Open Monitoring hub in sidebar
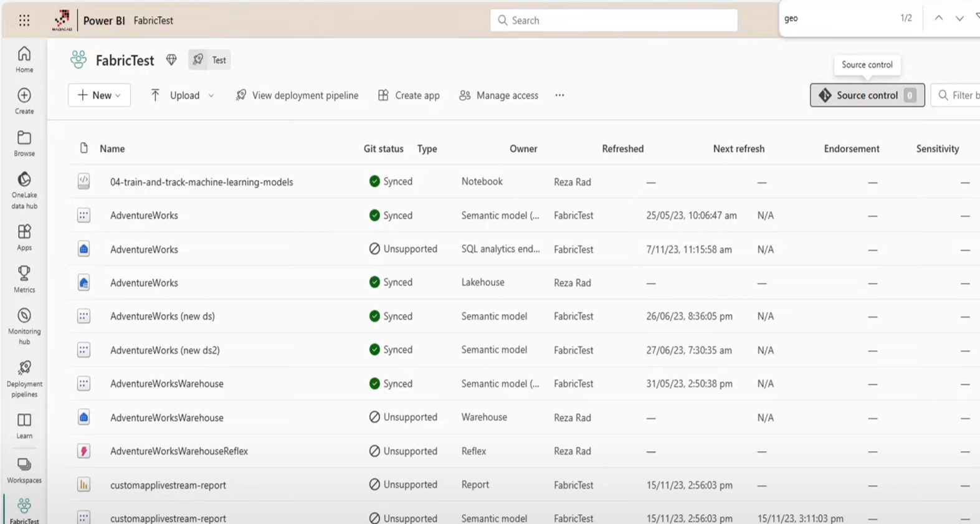This screenshot has height=524, width=980. click(24, 326)
